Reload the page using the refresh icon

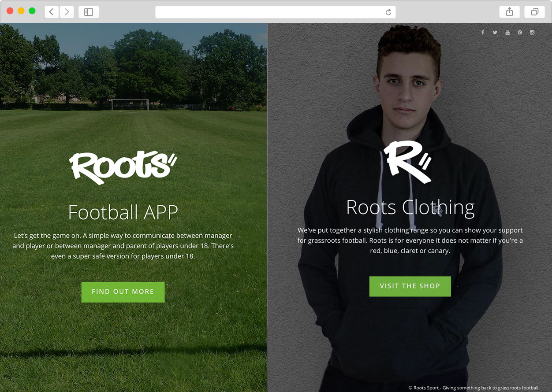[x=388, y=12]
